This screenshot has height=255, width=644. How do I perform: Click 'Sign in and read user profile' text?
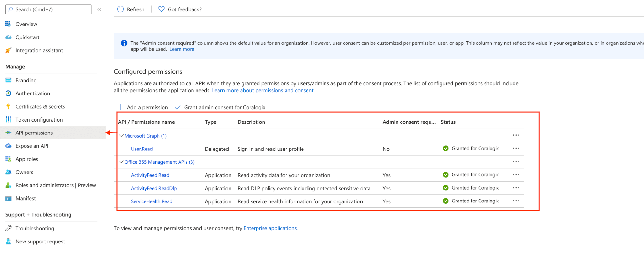point(270,149)
